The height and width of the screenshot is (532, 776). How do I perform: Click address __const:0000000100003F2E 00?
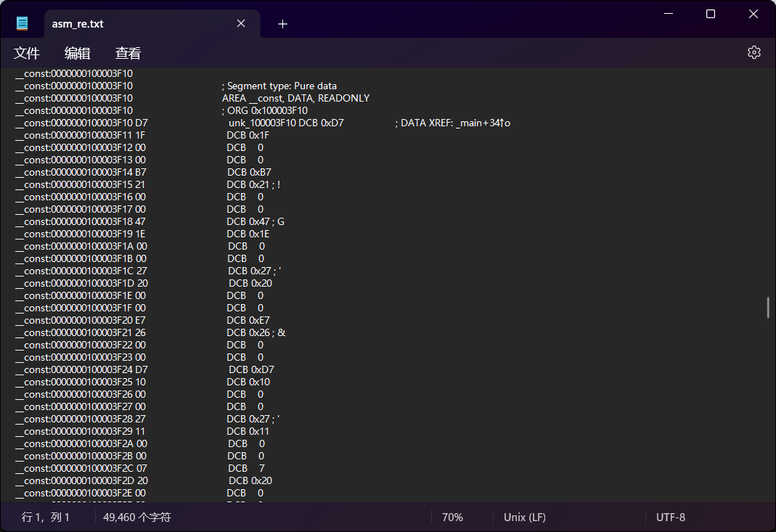pos(80,493)
